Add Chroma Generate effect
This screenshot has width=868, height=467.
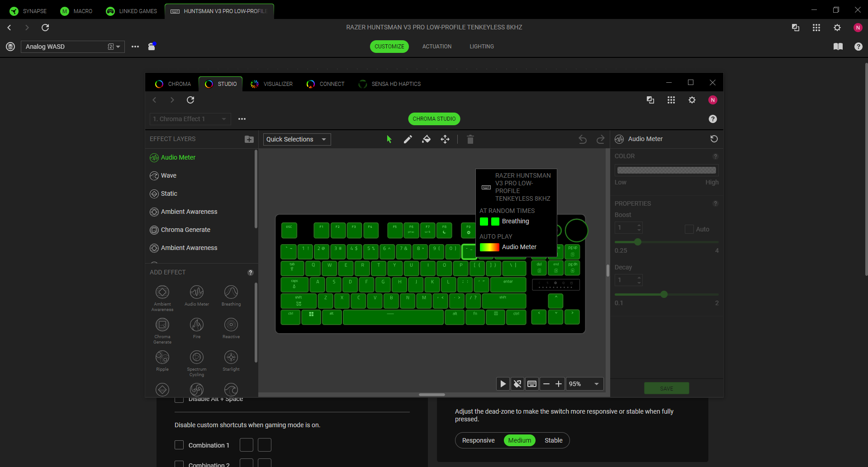point(162,330)
